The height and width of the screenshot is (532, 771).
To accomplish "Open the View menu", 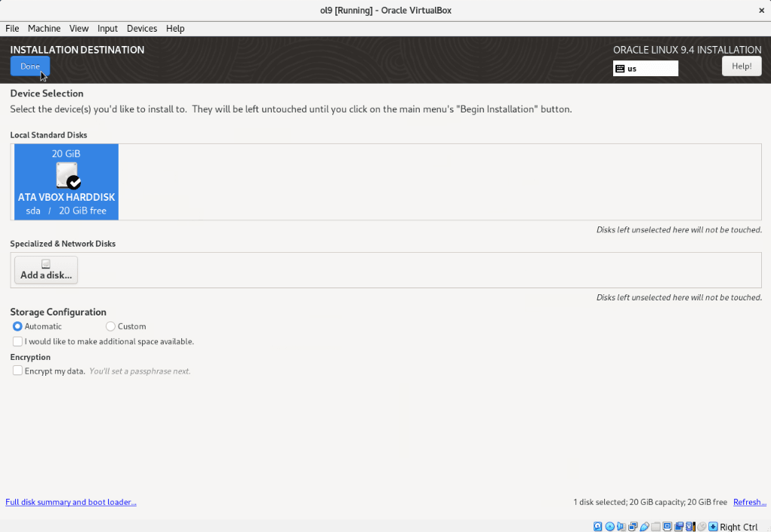I will (x=79, y=29).
